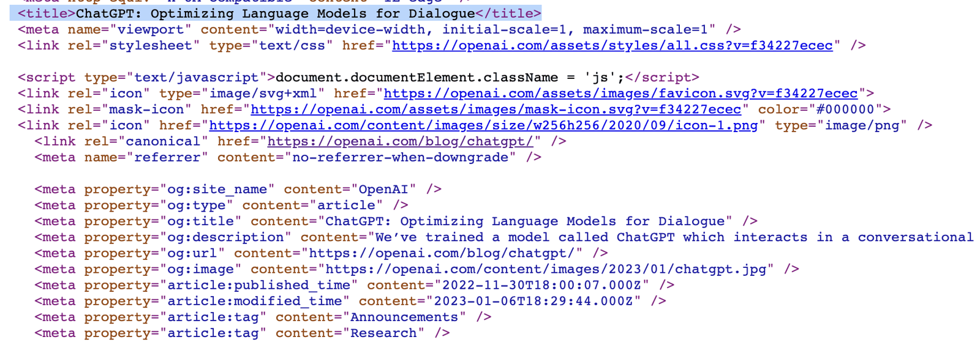The image size is (980, 345).
Task: Click the rel="mask-icon" attribute
Action: [130, 109]
